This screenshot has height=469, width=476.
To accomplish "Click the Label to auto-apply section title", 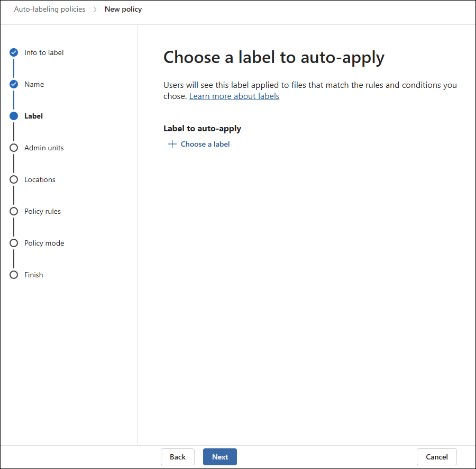I will 202,129.
